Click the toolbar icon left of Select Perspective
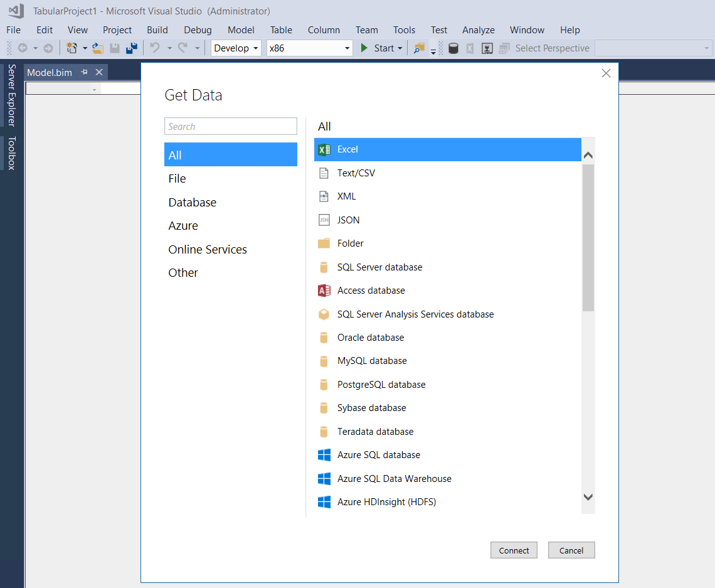This screenshot has height=588, width=715. tap(504, 48)
